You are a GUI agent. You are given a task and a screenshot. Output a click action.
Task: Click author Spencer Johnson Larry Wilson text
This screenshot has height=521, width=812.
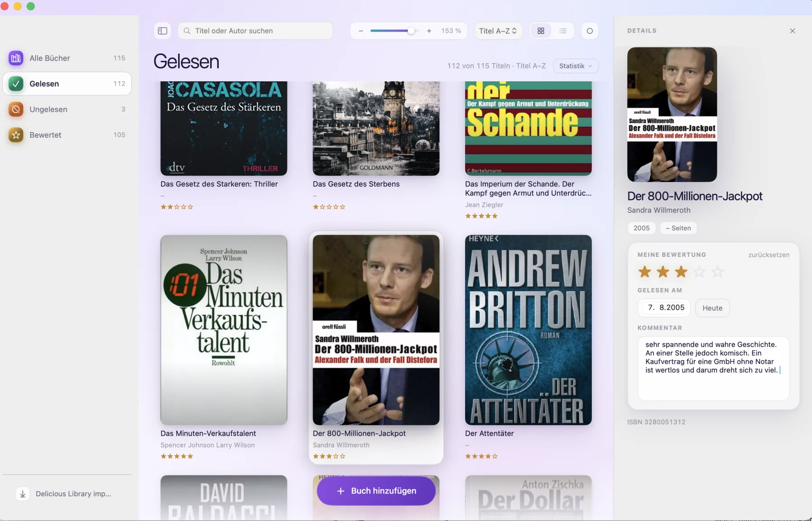(208, 445)
